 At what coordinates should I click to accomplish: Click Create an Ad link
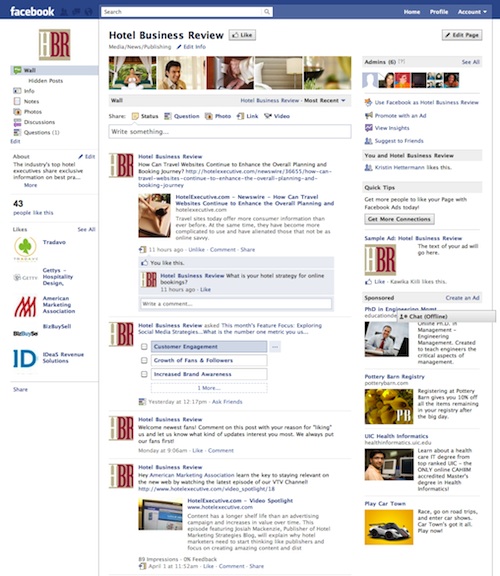462,298
